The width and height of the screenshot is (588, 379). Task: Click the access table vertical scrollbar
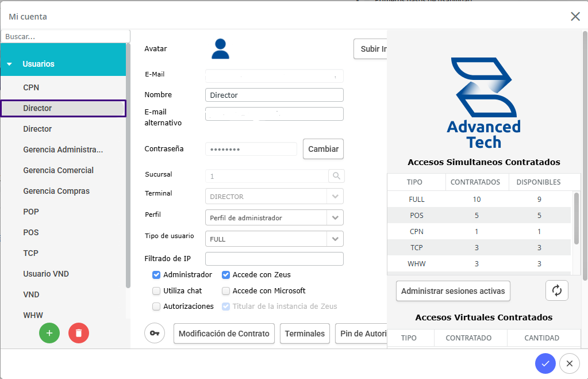pos(577,219)
